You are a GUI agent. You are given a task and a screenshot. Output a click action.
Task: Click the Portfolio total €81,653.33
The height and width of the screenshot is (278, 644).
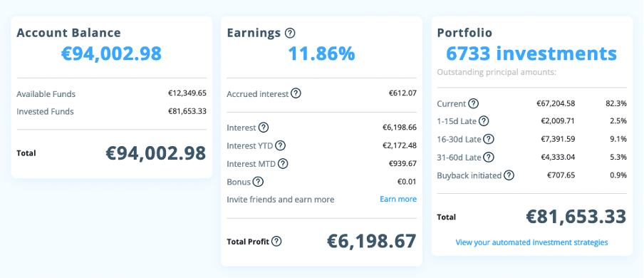[576, 217]
